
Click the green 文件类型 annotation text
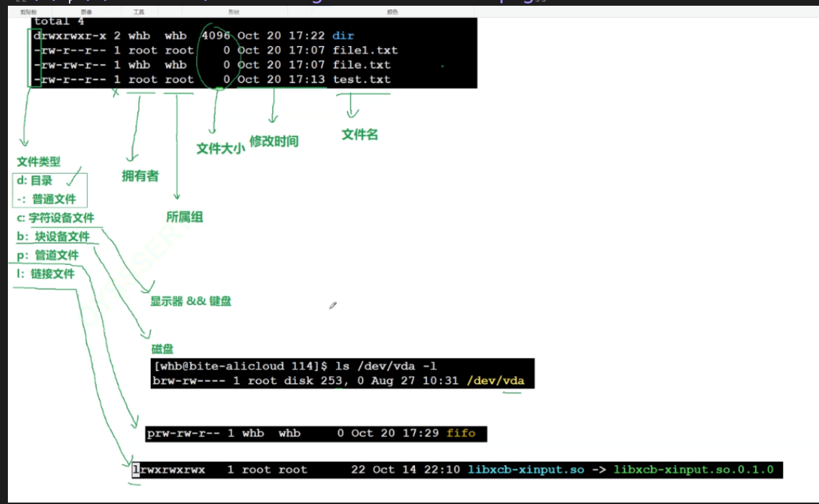[x=39, y=162]
